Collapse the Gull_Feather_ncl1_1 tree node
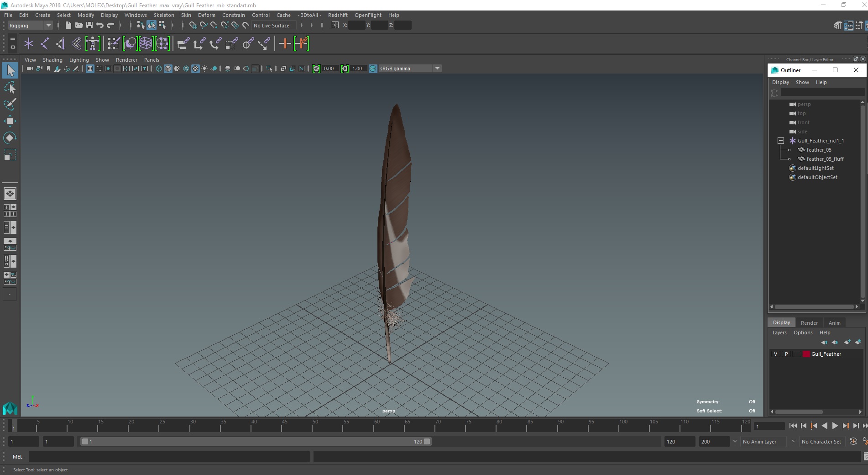Screen dimensions: 868x475 pos(781,141)
